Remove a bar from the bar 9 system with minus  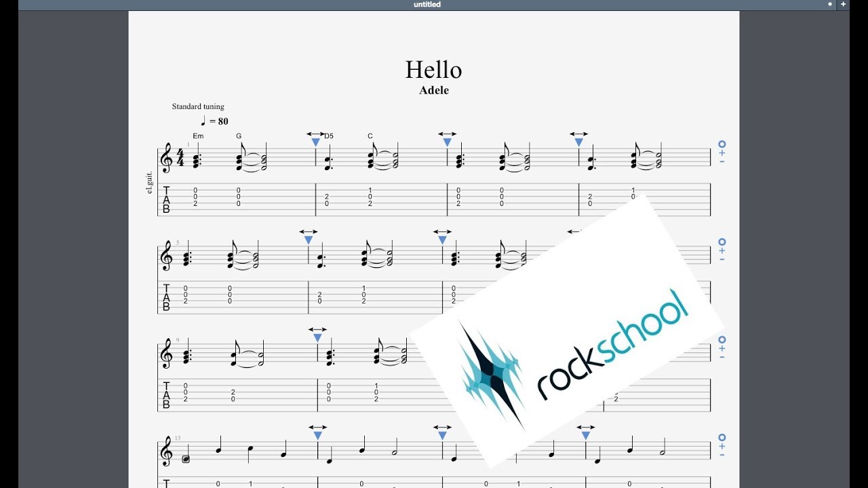722,357
